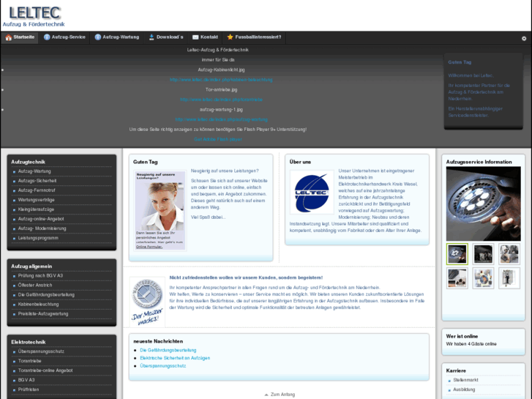
Task: Click the blue LELTEC globe logo under Über uns
Action: click(x=312, y=193)
